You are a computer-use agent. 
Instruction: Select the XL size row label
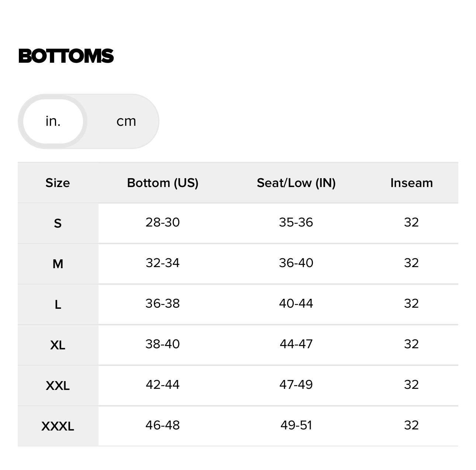(x=58, y=345)
